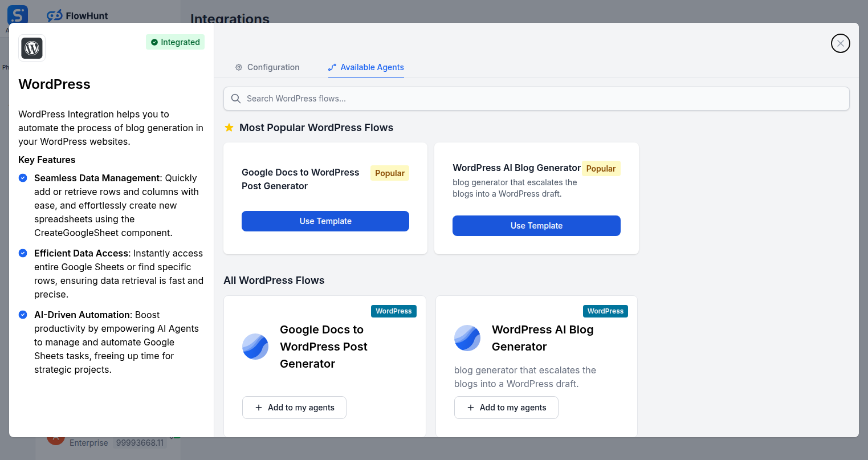The image size is (868, 460).
Task: Use Template on WordPress AI Blog Generator
Action: tap(536, 226)
